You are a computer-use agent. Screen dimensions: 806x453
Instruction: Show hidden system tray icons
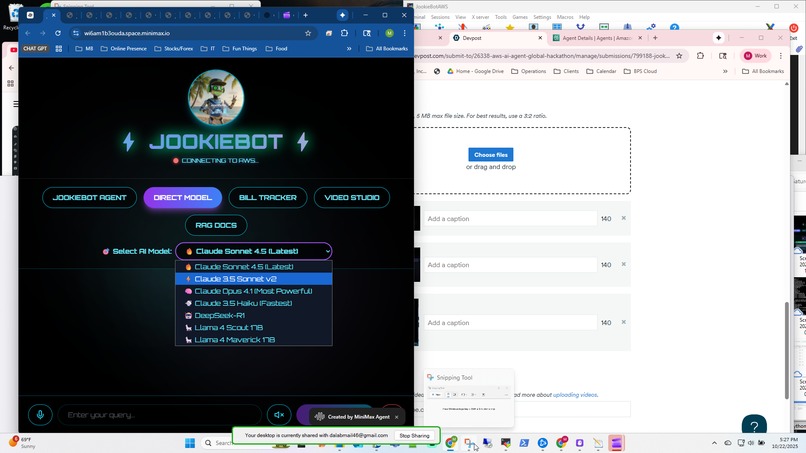(x=714, y=443)
